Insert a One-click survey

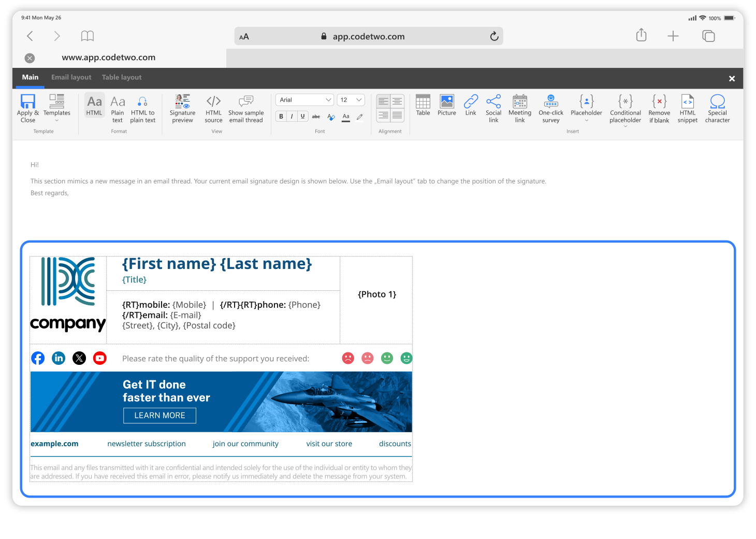(x=550, y=108)
